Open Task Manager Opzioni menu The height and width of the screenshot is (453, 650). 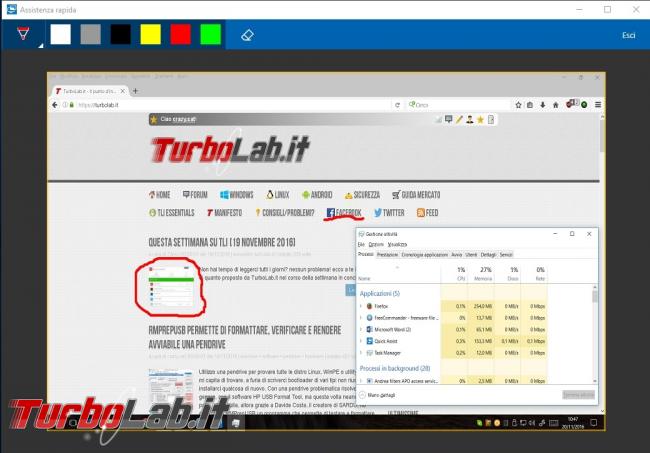point(376,245)
